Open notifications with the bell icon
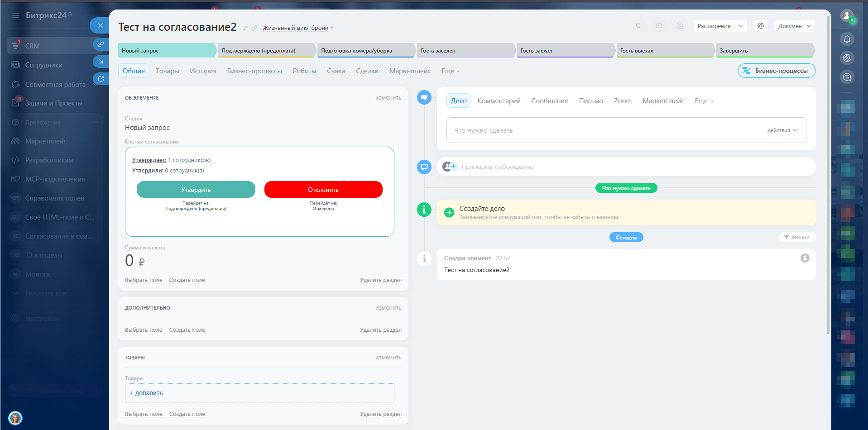The image size is (868, 430). (847, 39)
